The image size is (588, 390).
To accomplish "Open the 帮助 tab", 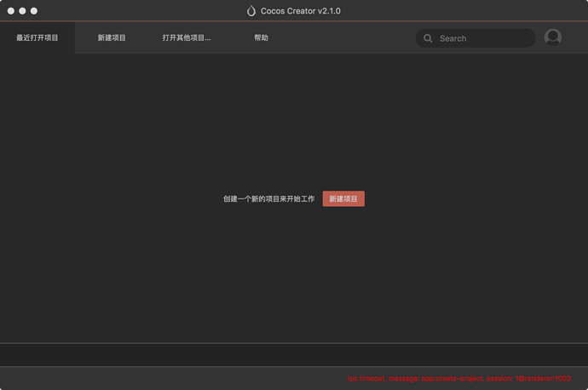I will 261,37.
